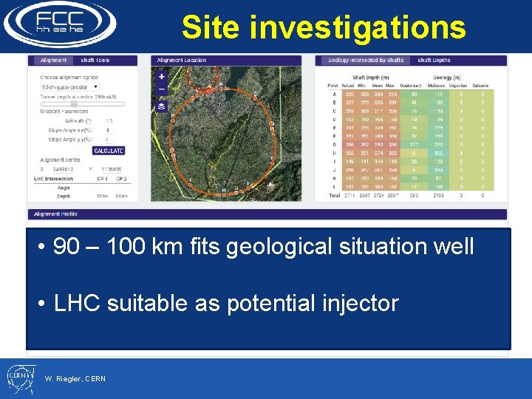Click the Alignment Profile panel header
532x399 pixels.
coord(267,214)
